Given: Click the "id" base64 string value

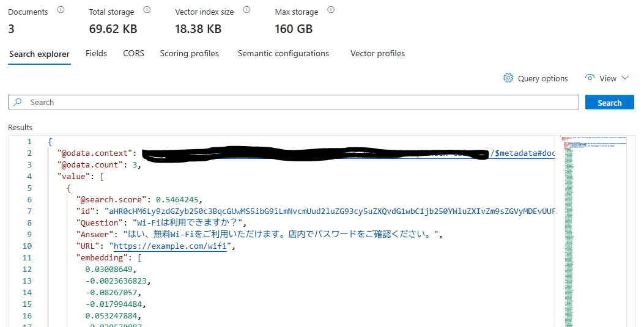Looking at the screenshot, I should click(x=330, y=211).
